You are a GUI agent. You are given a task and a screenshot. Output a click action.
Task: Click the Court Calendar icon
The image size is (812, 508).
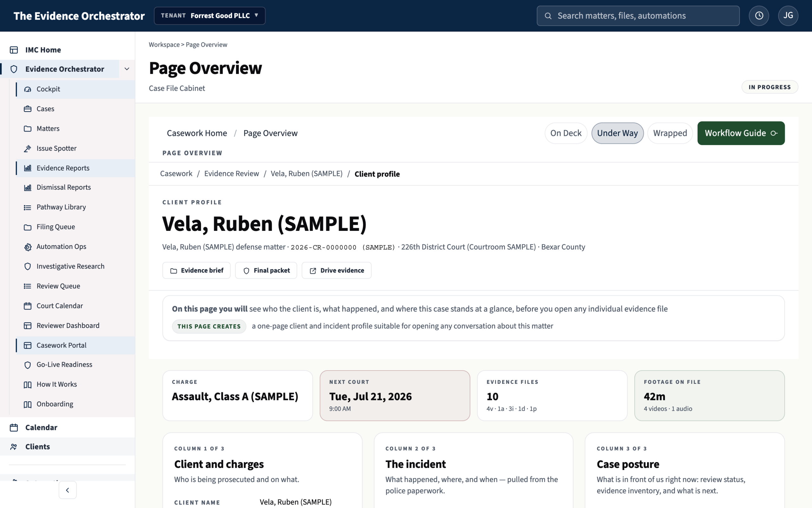pyautogui.click(x=28, y=306)
